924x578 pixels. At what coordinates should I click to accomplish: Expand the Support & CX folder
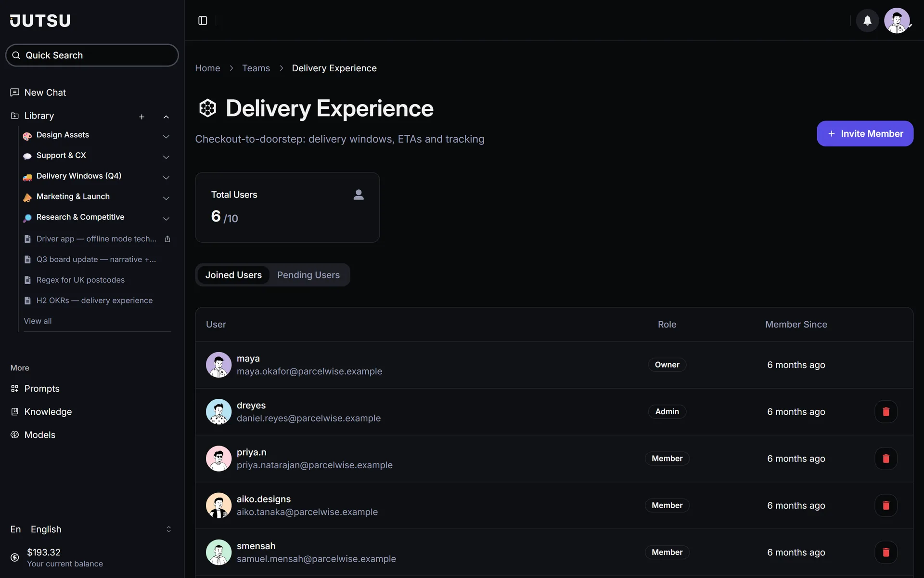(166, 157)
